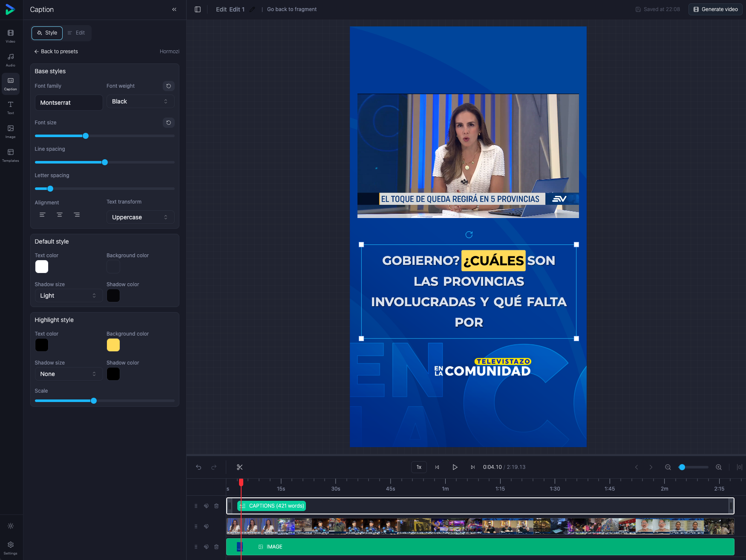Image resolution: width=746 pixels, height=560 pixels.
Task: Rename the edit with pencil icon
Action: click(252, 9)
